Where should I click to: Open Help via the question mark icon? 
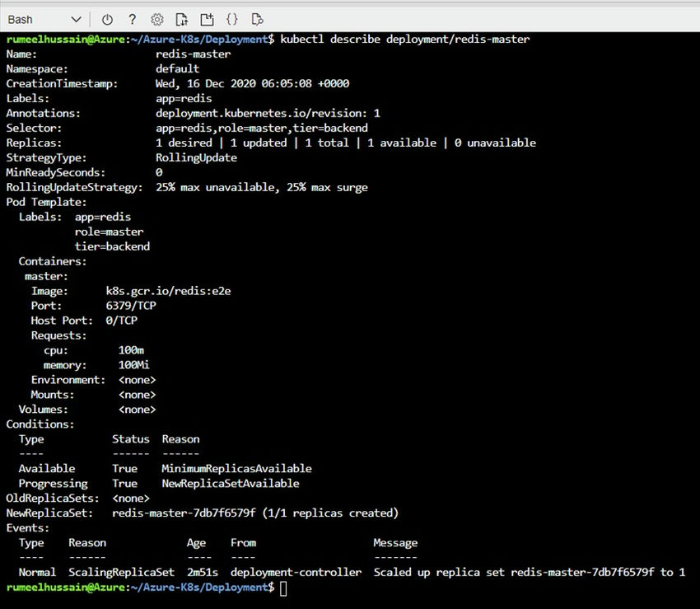(132, 20)
